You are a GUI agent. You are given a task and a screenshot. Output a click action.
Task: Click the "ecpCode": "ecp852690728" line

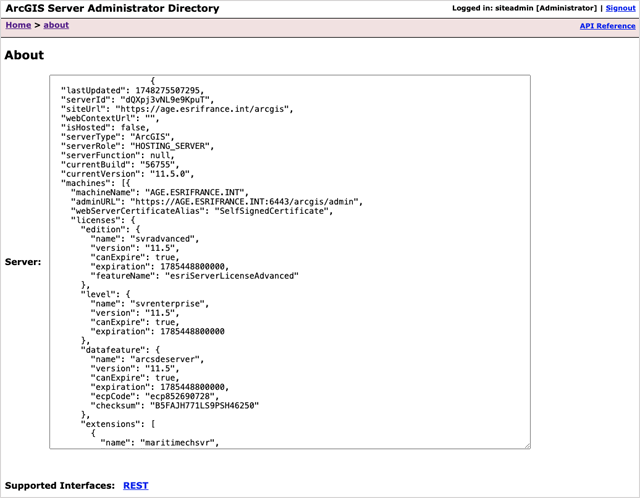pos(155,396)
